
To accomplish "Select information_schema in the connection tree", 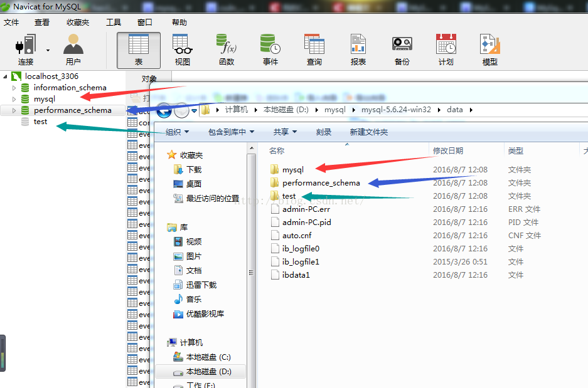I will (70, 88).
